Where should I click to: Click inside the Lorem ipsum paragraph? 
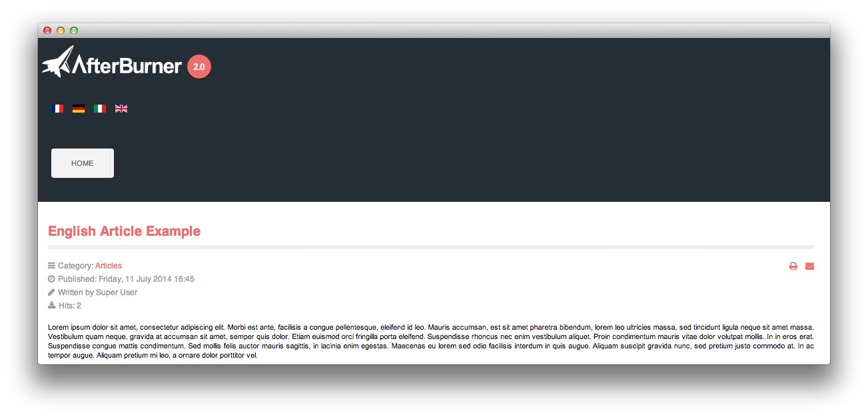[431, 342]
